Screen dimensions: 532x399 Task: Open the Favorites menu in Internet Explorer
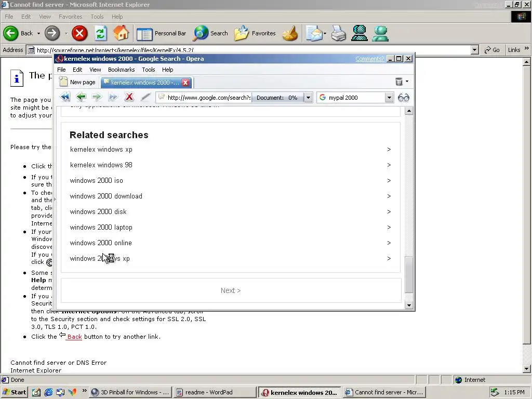[70, 17]
